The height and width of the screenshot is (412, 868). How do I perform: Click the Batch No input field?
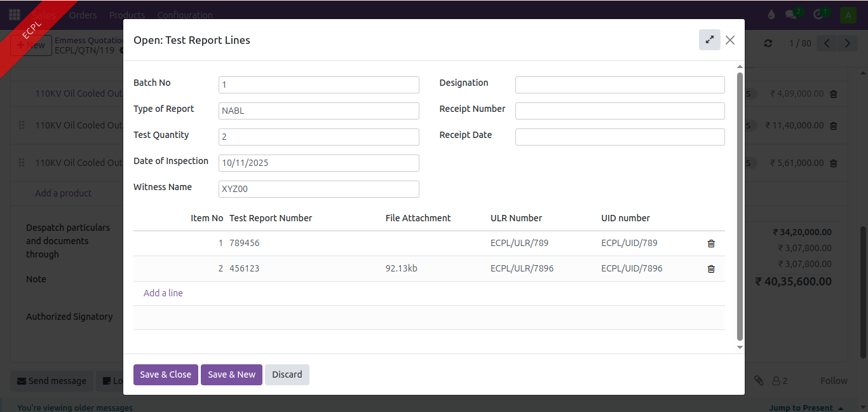[318, 85]
